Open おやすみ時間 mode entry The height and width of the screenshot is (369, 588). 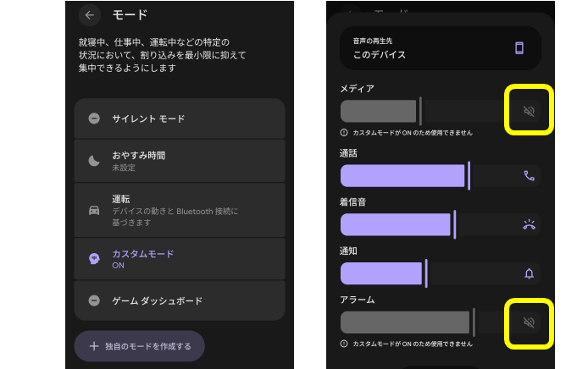coord(179,161)
